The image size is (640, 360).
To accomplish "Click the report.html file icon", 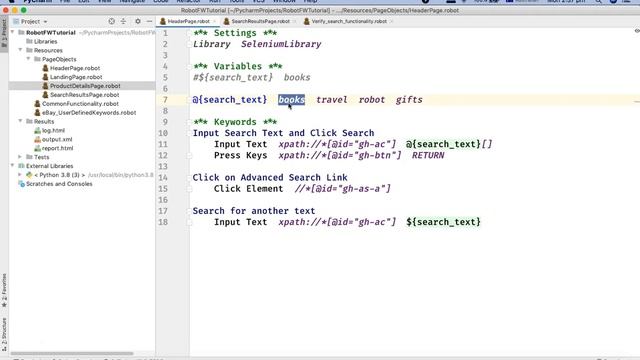I will click(38, 149).
